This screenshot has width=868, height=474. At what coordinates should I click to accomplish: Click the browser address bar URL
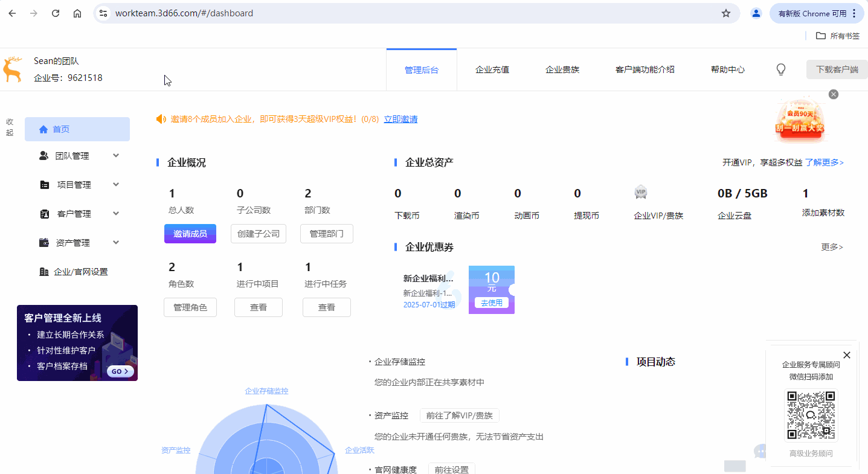point(184,13)
